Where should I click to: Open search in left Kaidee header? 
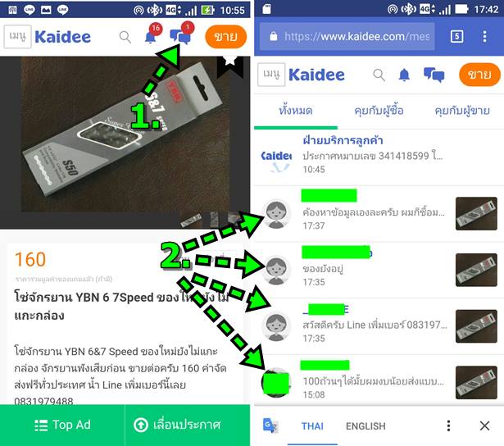coord(125,37)
